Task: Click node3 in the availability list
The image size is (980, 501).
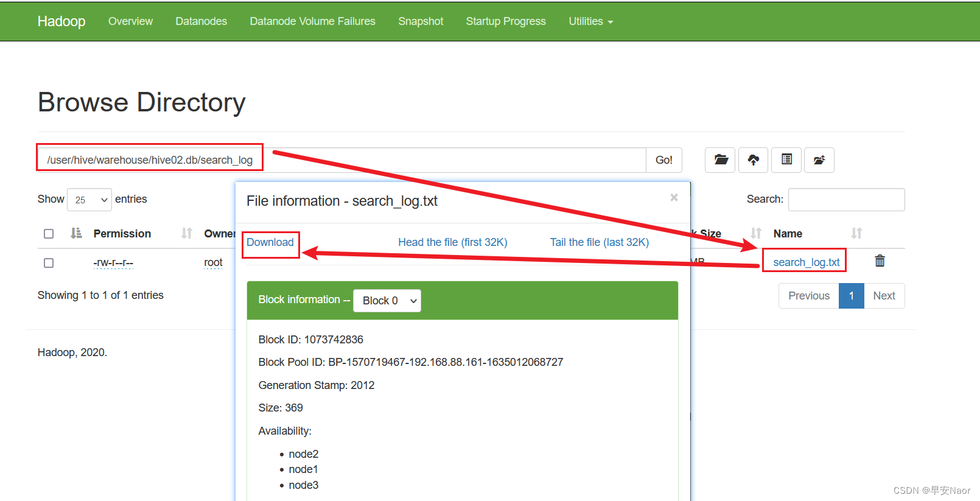Action: click(304, 485)
